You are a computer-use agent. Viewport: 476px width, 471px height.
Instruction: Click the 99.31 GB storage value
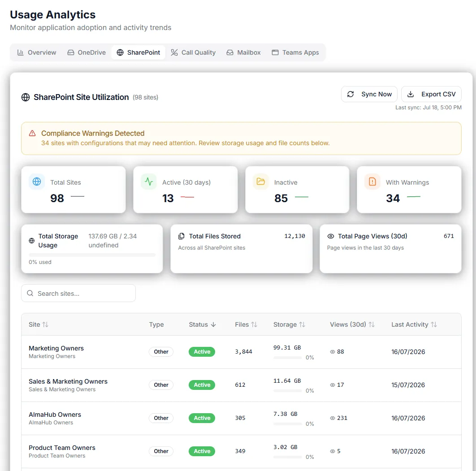coord(287,347)
